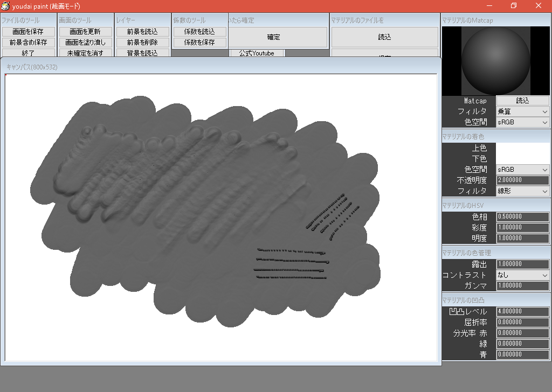Open the Matcap フィルタ dropdown showing 乗算

pyautogui.click(x=522, y=111)
